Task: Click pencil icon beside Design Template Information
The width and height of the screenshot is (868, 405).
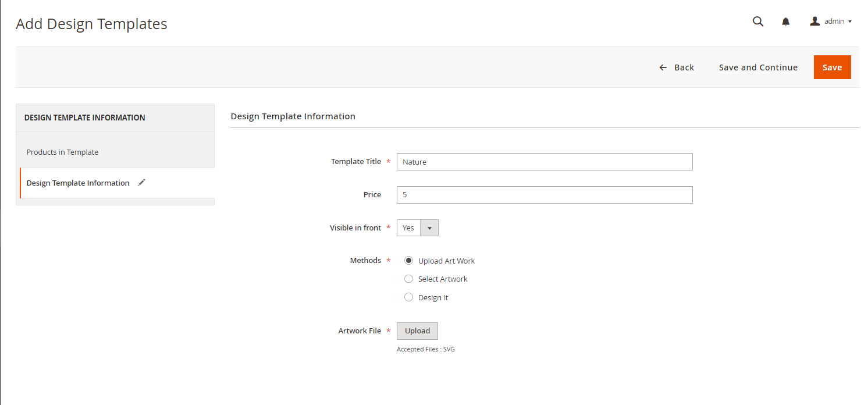Action: [141, 183]
